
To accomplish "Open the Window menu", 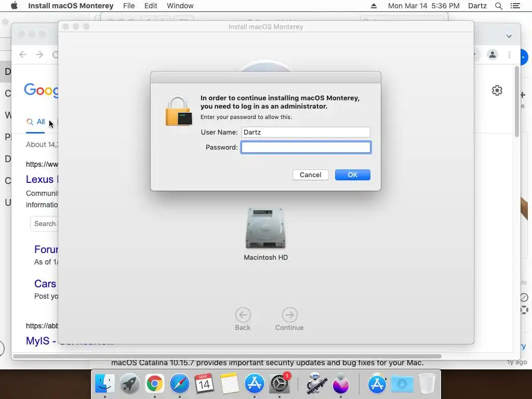I will click(x=180, y=6).
